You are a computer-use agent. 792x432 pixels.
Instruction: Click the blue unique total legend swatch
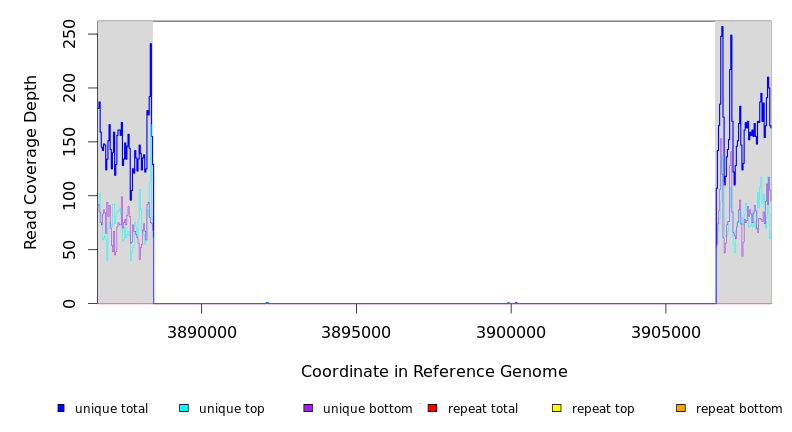coord(61,408)
